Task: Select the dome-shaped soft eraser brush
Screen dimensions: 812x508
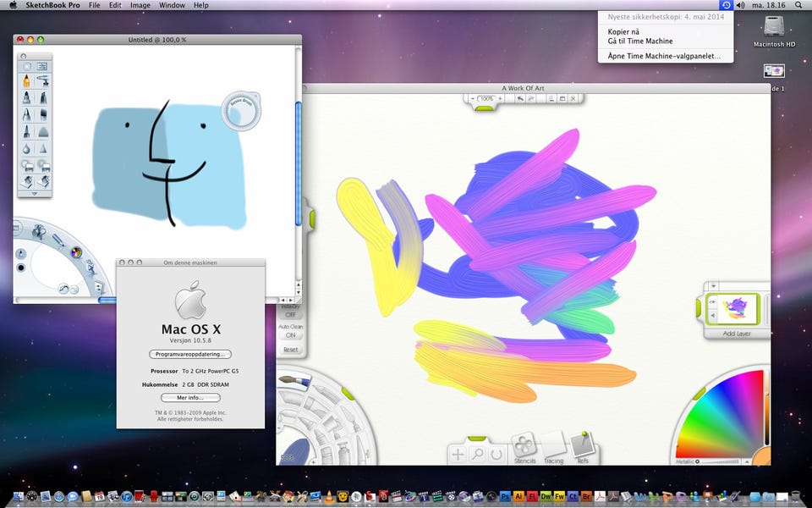Action: point(43,132)
